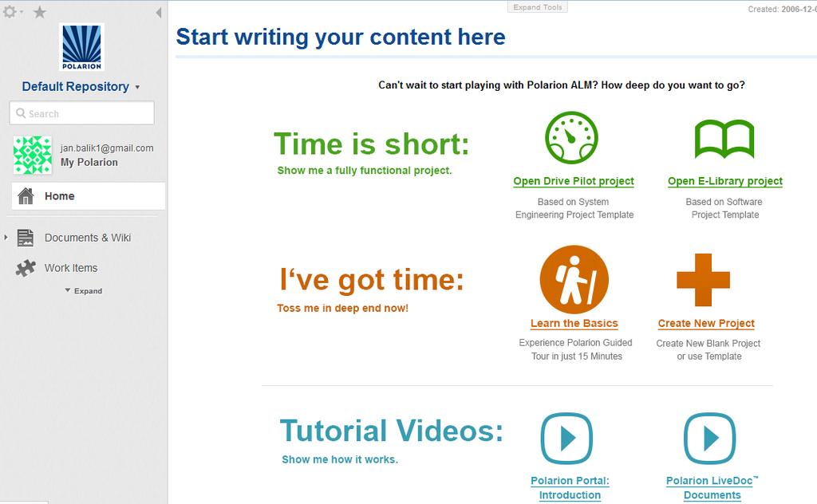Screen dimensions: 817x504
Task: Click 'Tutorial Videos:' heading
Action: pos(391,431)
